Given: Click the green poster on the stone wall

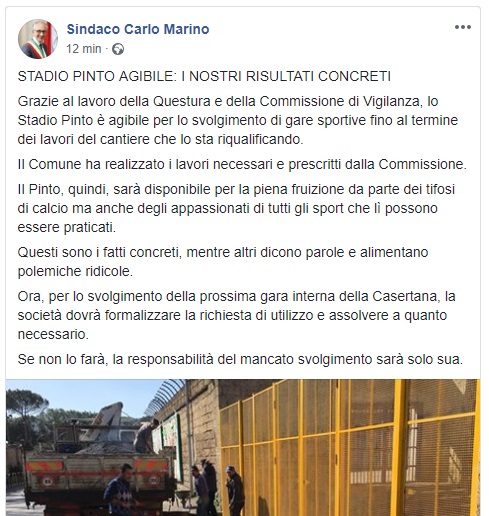Looking at the screenshot, I should (x=171, y=435).
